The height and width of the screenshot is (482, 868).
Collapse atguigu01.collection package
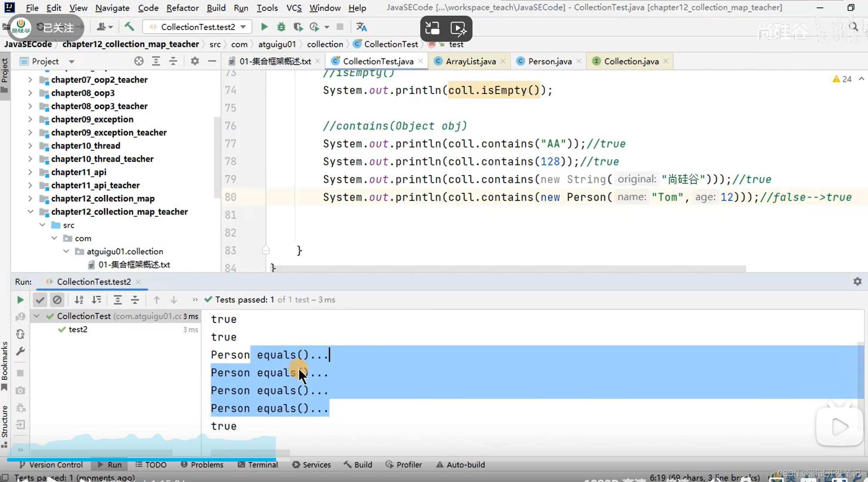click(x=66, y=251)
